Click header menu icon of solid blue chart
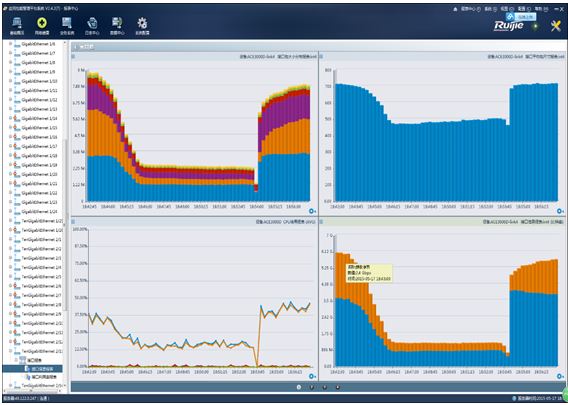The height and width of the screenshot is (405, 568). tap(321, 57)
